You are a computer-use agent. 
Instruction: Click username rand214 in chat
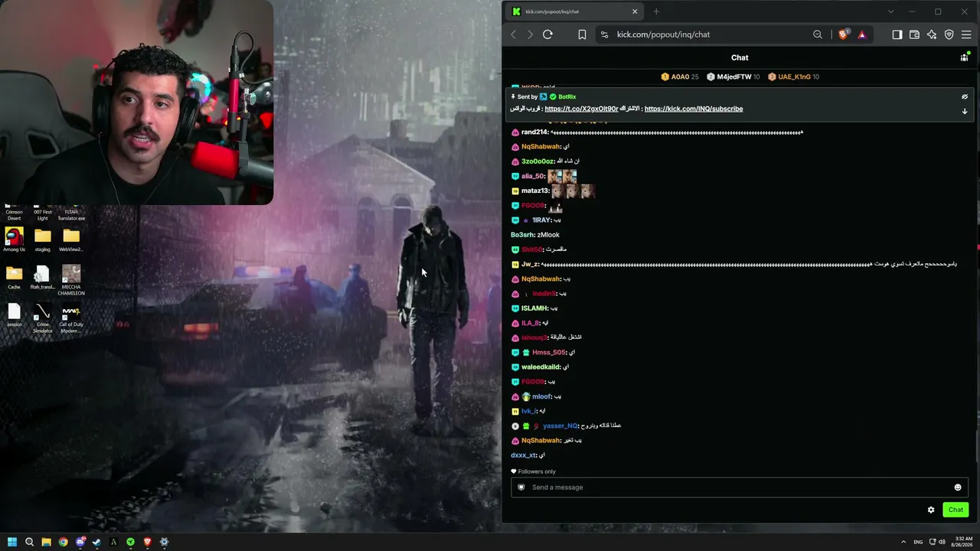tap(534, 132)
